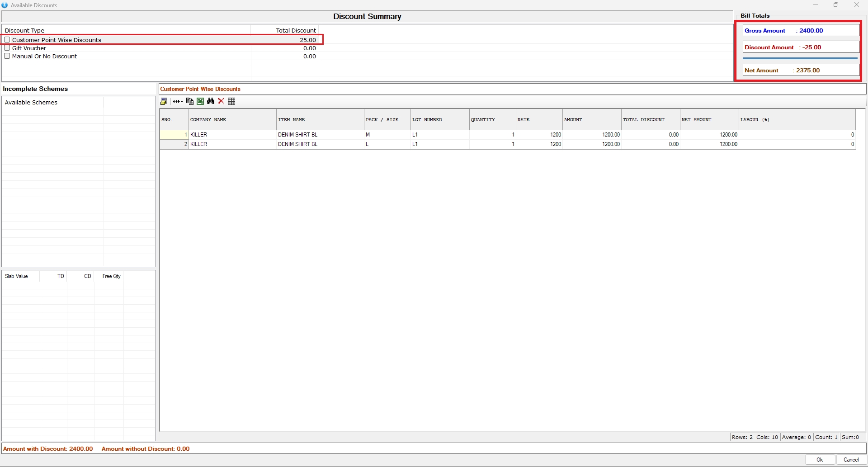Select row 1 KILLER item size M
Screen dimensions: 868x467
tap(368, 135)
